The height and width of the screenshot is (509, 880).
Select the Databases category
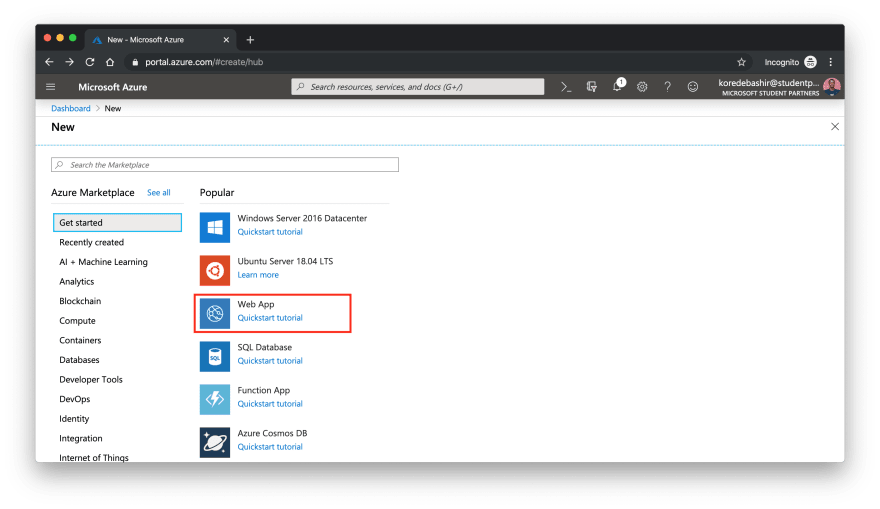(79, 360)
